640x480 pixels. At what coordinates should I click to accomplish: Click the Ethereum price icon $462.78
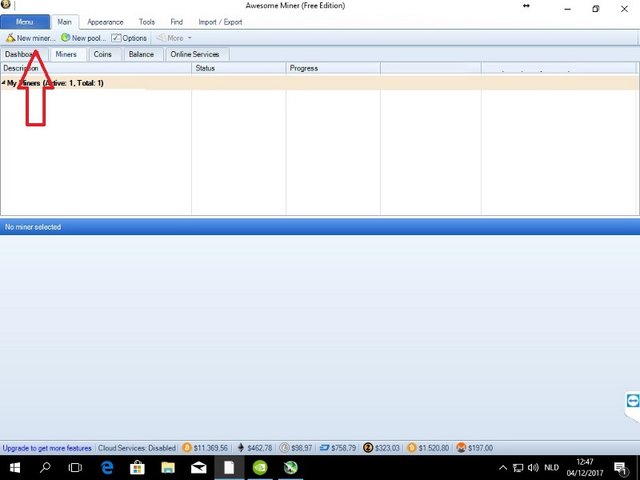click(241, 448)
